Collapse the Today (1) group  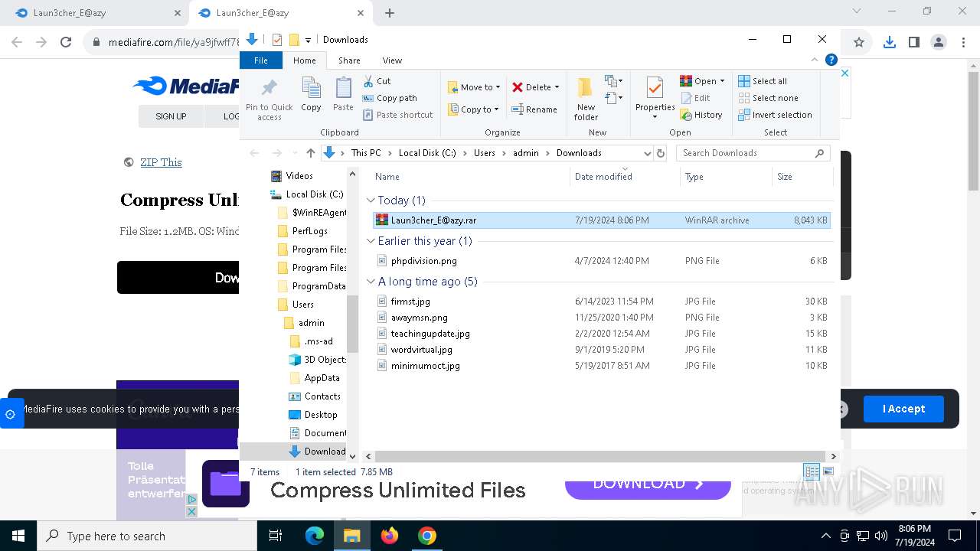(x=371, y=201)
